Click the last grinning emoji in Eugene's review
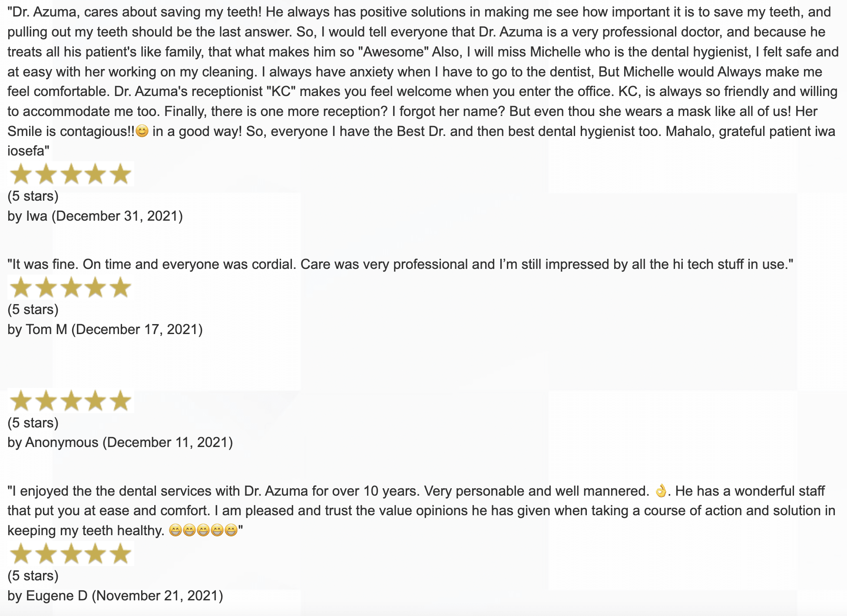 pos(231,530)
